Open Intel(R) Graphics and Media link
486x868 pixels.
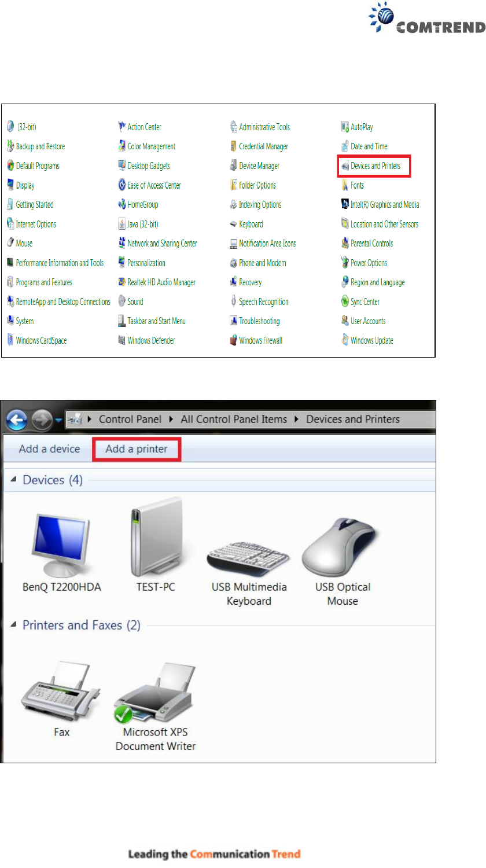[x=385, y=204]
